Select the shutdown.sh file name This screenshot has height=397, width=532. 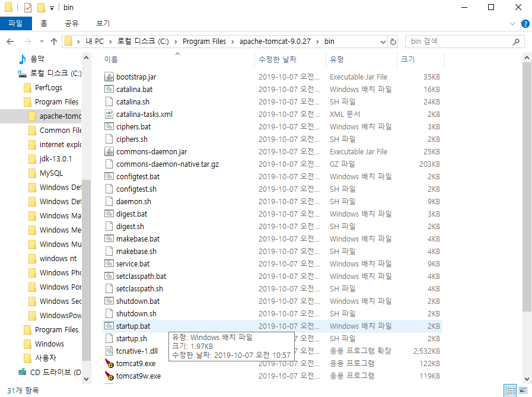tap(136, 314)
